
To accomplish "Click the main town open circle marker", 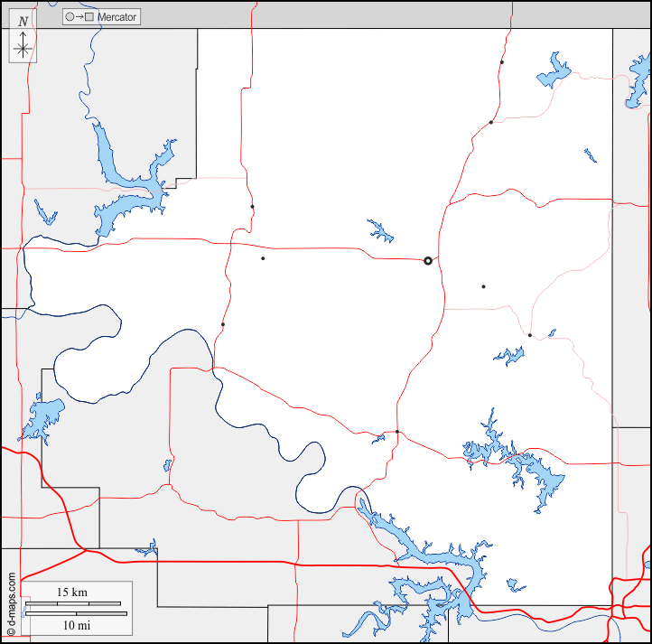I will tap(428, 261).
